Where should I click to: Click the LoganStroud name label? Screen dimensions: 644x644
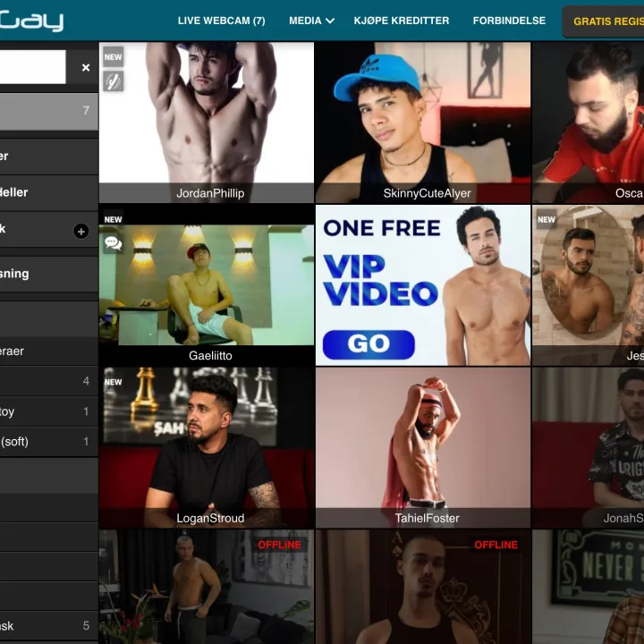tap(210, 518)
